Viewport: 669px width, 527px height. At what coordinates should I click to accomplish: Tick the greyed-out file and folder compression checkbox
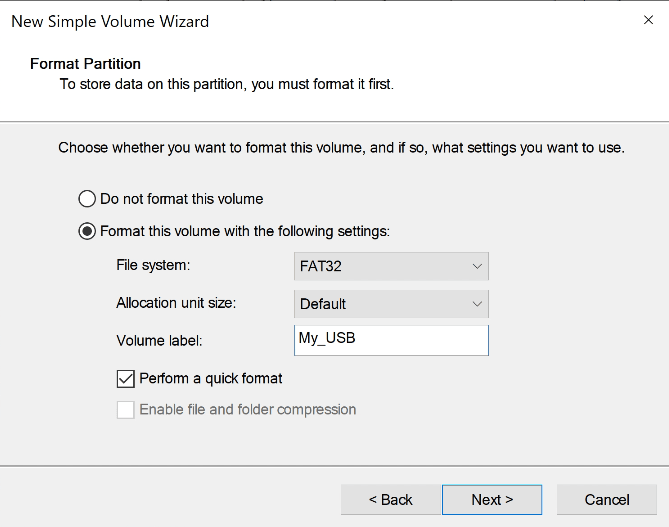[x=126, y=409]
